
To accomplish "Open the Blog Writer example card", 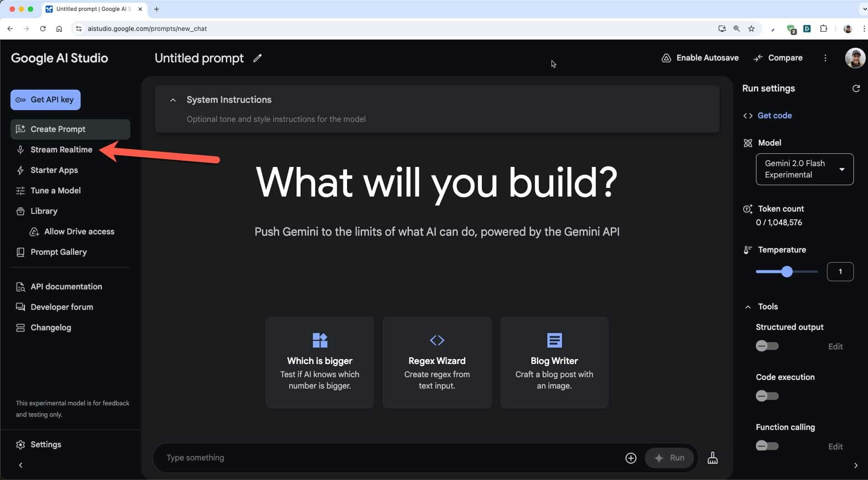I will (554, 363).
